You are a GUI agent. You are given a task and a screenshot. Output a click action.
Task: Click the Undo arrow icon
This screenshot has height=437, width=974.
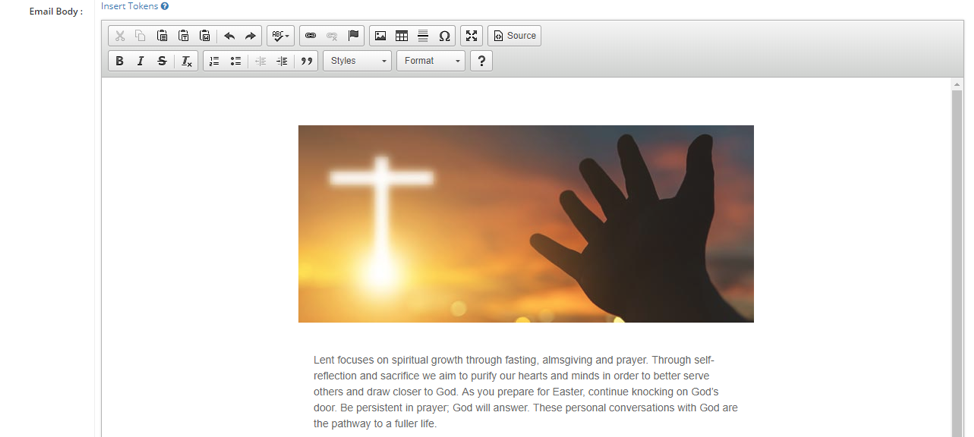[x=229, y=36]
